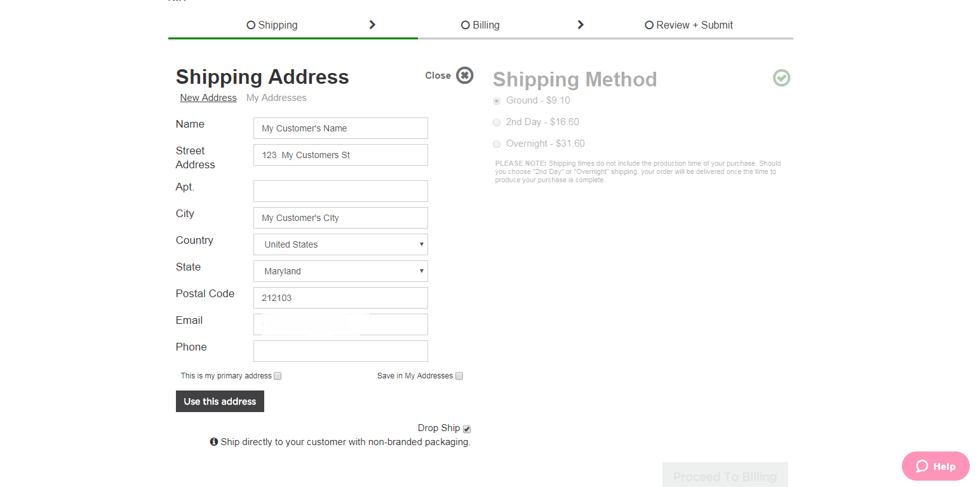980x487 pixels.
Task: Click the chevron arrow after Shipping step
Action: [372, 25]
